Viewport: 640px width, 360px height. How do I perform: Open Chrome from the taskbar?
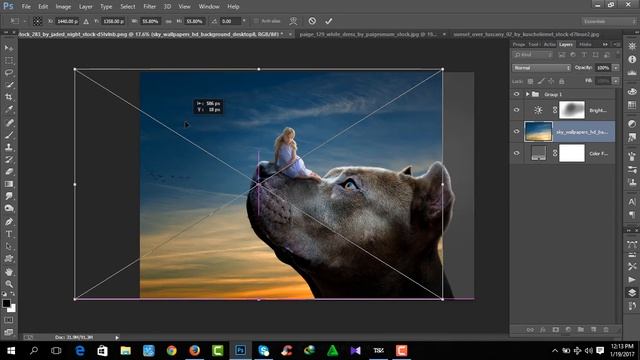pos(171,350)
